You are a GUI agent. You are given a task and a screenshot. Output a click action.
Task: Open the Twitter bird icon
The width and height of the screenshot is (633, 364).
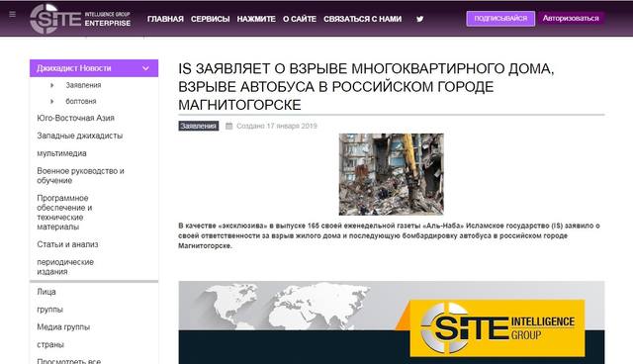click(x=419, y=19)
